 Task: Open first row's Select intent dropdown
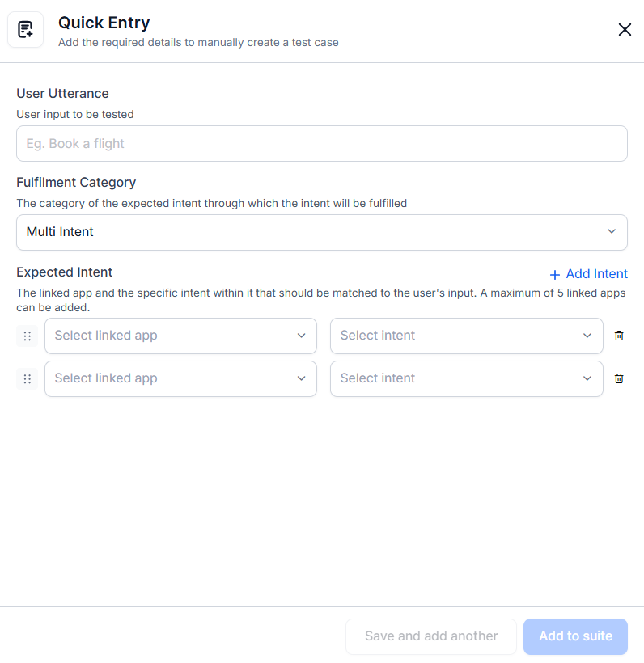point(466,336)
